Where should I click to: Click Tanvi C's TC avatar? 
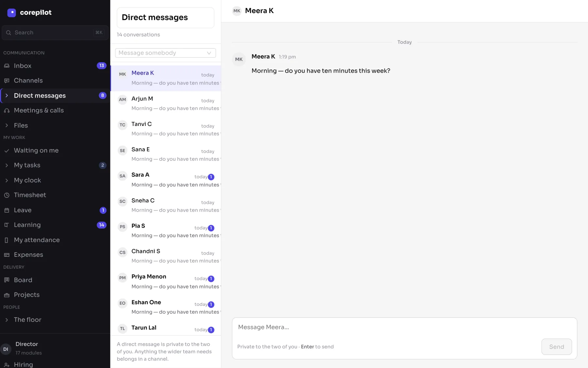click(122, 125)
